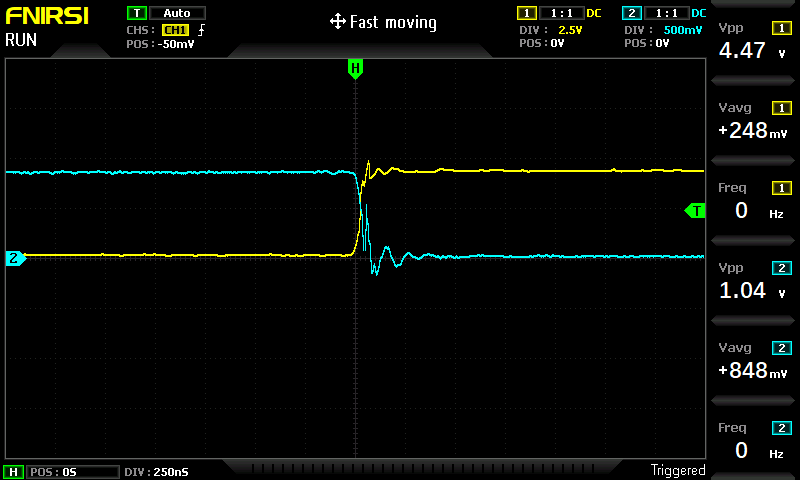Viewport: 800px width, 480px height.
Task: Open the CH1 trigger source selector
Action: 176,30
